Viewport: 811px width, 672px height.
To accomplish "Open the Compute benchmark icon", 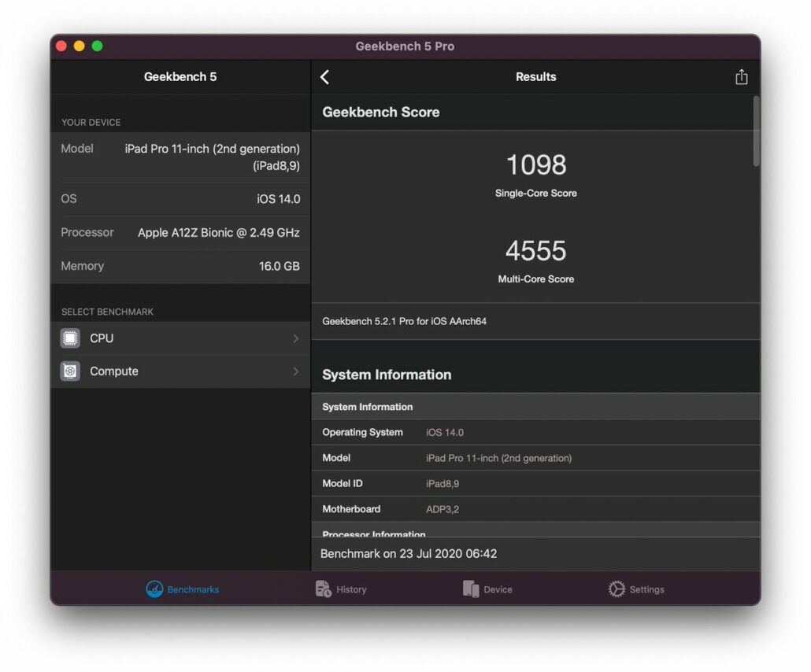I will point(70,371).
